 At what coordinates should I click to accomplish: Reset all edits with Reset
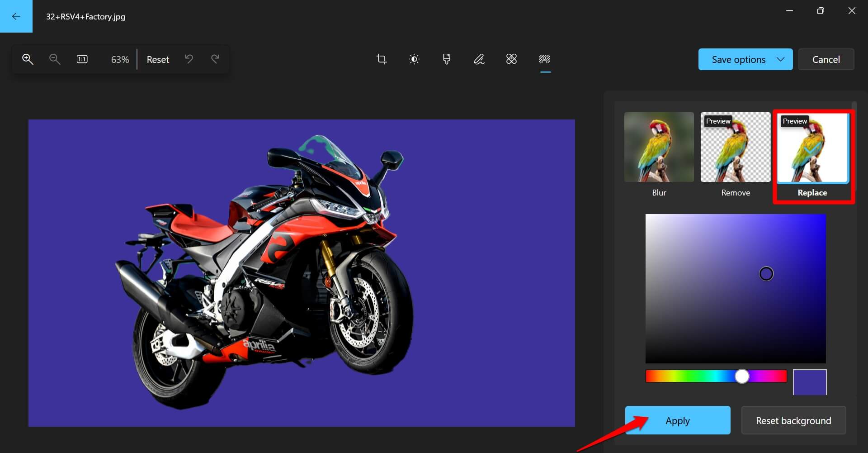pos(158,60)
